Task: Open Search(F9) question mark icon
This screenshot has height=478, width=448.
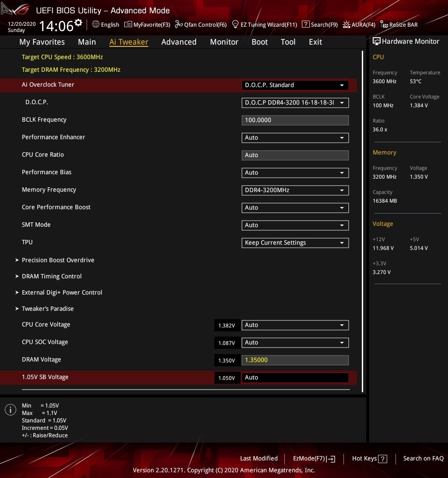Action: [306, 25]
